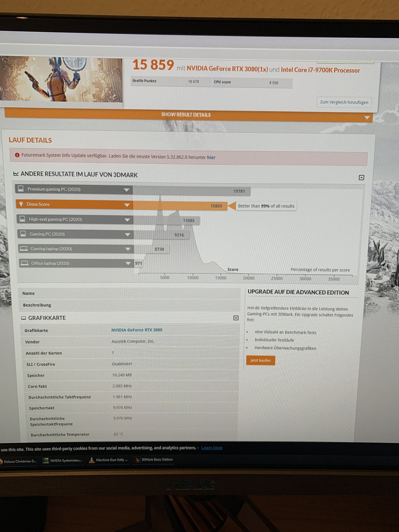
Task: Click the Asustek Computer, Inc. vendor value
Action: 133,341
